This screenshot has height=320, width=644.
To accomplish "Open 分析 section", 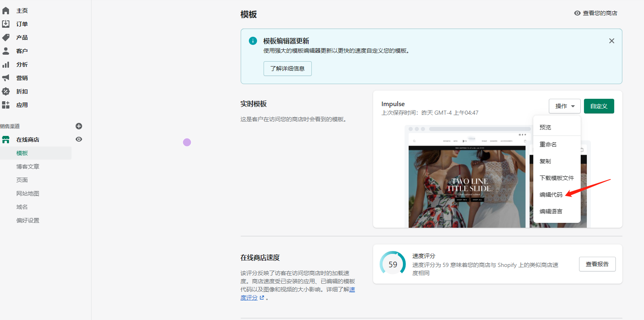I will pos(22,64).
